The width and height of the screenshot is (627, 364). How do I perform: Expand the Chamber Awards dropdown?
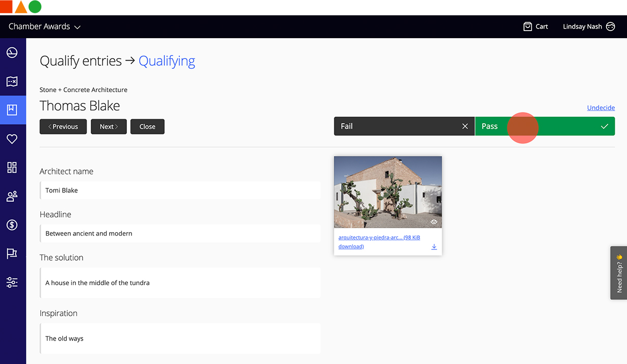44,26
